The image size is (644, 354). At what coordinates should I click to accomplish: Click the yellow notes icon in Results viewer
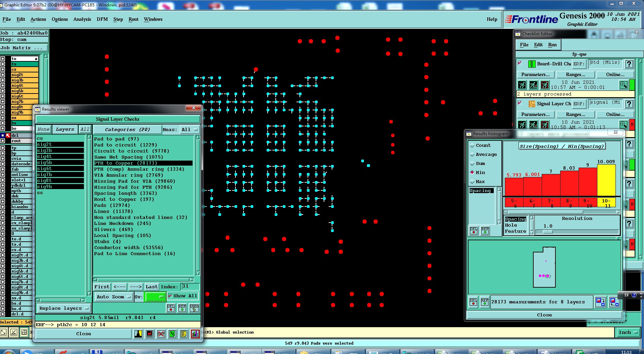[183, 334]
